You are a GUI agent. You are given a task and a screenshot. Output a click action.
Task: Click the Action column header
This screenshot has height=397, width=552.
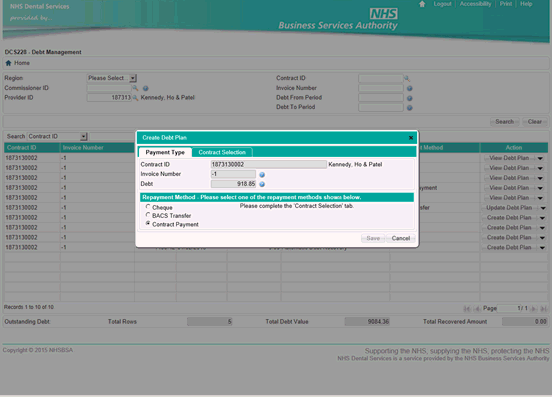(x=514, y=148)
